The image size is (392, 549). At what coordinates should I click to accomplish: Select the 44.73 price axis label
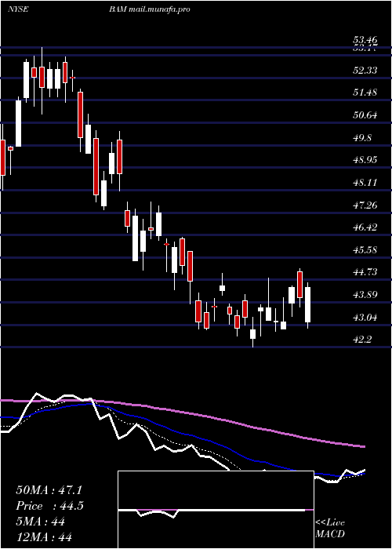[365, 272]
